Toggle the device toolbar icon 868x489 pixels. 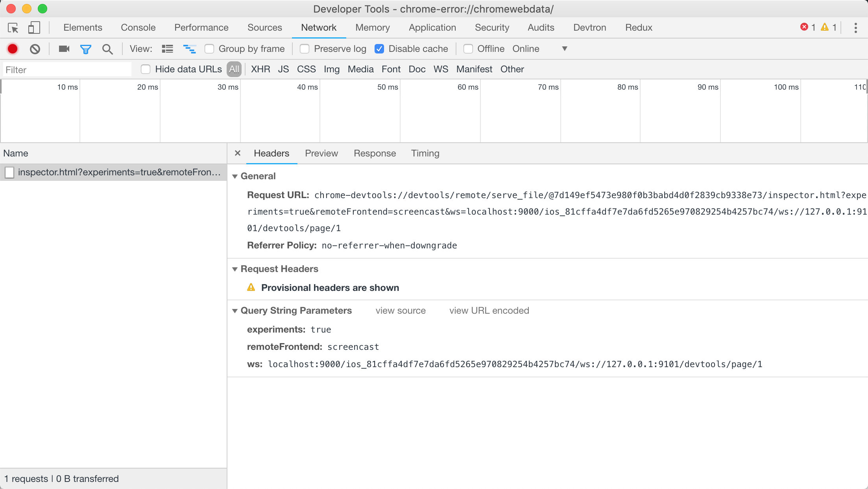tap(34, 28)
